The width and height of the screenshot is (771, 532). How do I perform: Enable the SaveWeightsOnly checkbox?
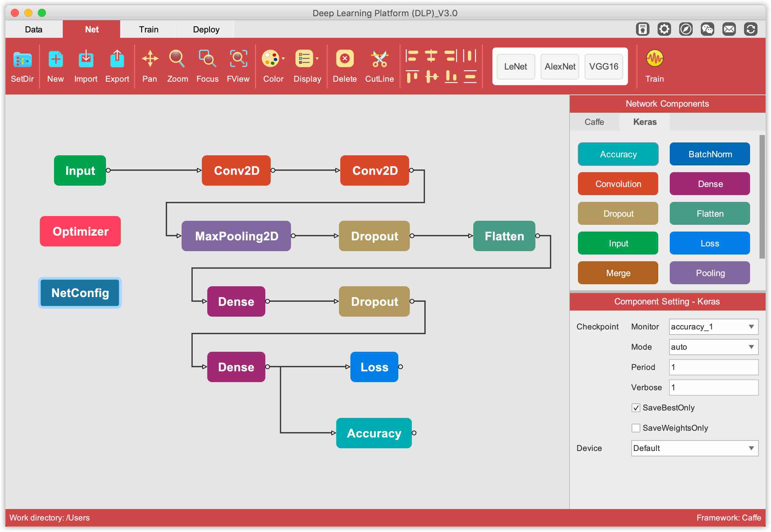point(636,428)
